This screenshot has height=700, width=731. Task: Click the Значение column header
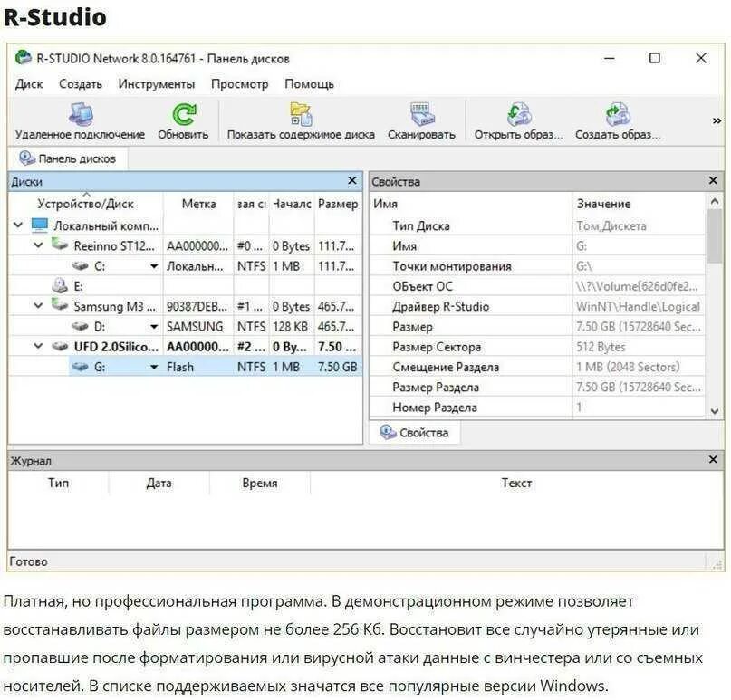639,204
